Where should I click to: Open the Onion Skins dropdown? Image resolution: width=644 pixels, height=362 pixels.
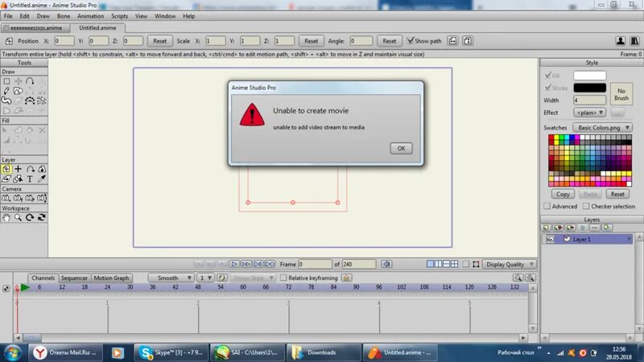pyautogui.click(x=252, y=278)
